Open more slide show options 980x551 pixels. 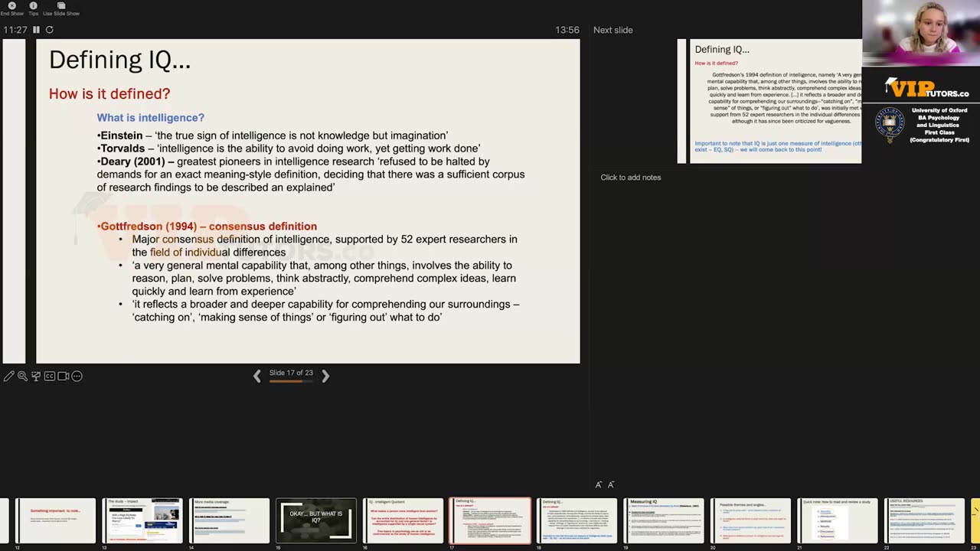(77, 376)
